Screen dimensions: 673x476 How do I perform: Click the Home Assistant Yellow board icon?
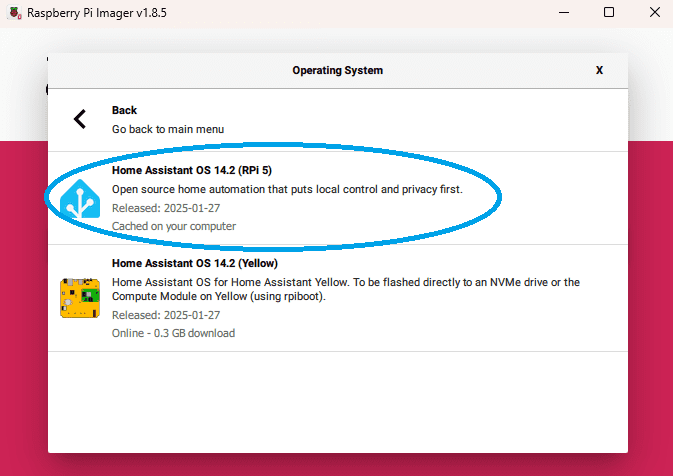(80, 298)
